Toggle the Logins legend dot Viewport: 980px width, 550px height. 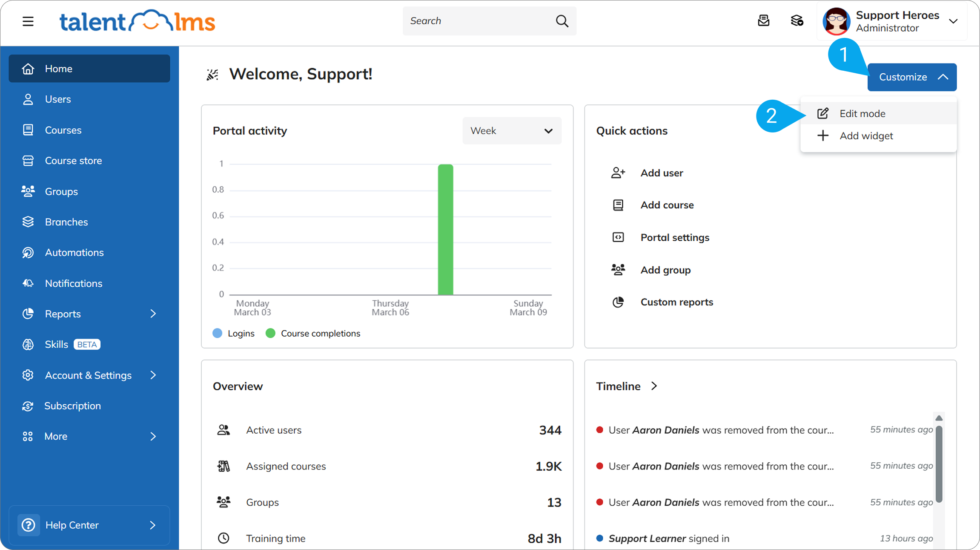tap(218, 333)
